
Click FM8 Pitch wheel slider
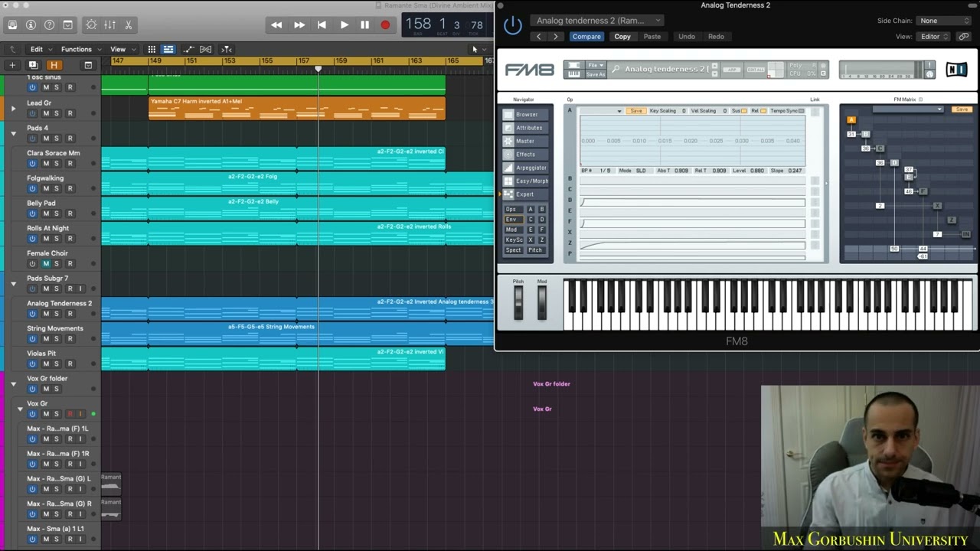518,303
